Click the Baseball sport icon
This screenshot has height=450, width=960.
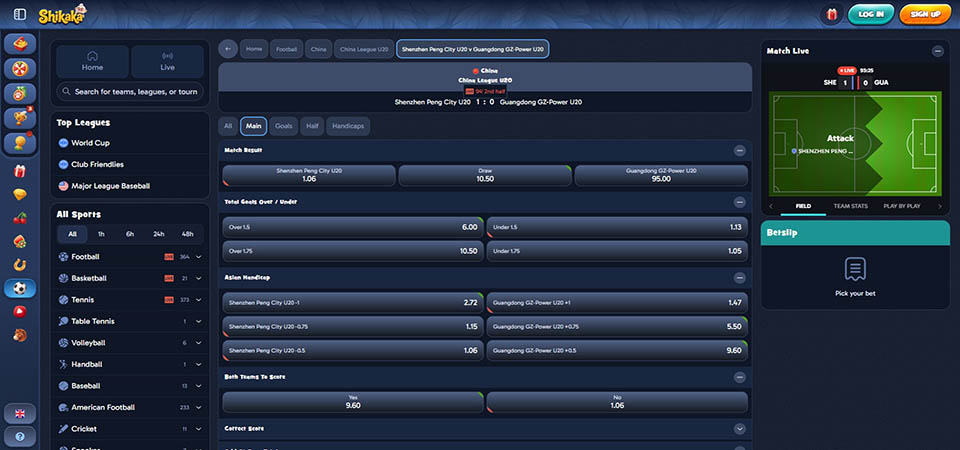click(63, 386)
